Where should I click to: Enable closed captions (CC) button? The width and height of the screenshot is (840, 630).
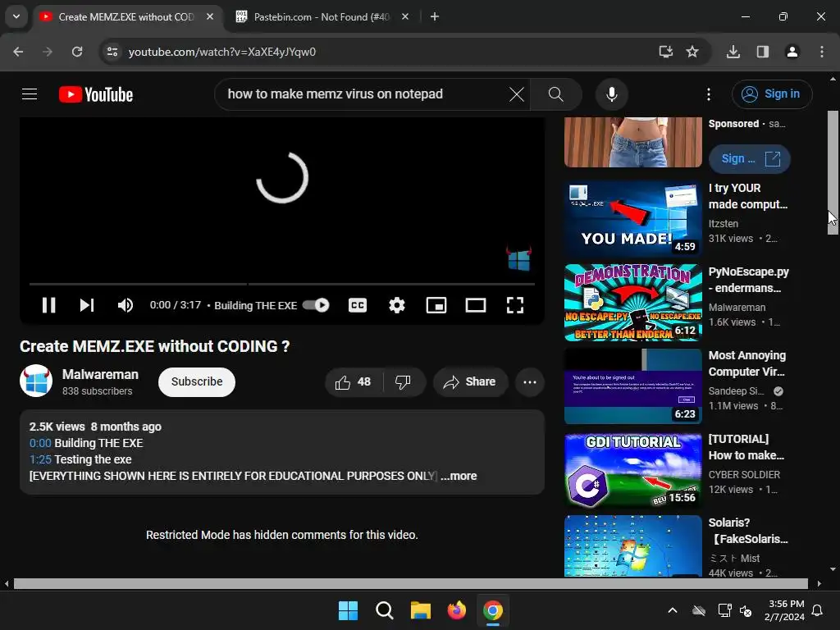click(358, 305)
